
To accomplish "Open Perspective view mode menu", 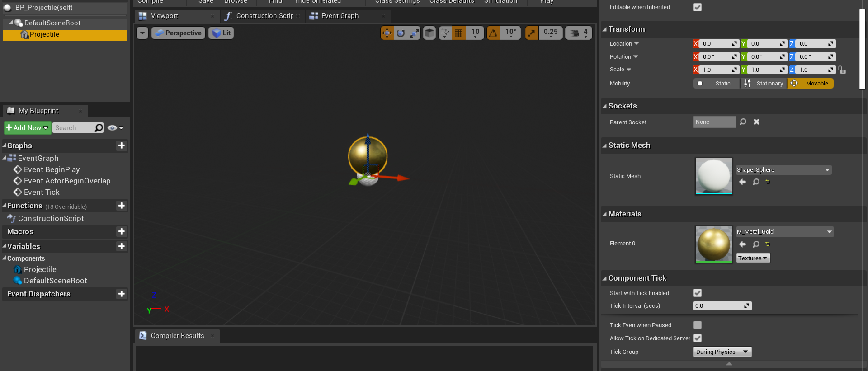I will 178,33.
